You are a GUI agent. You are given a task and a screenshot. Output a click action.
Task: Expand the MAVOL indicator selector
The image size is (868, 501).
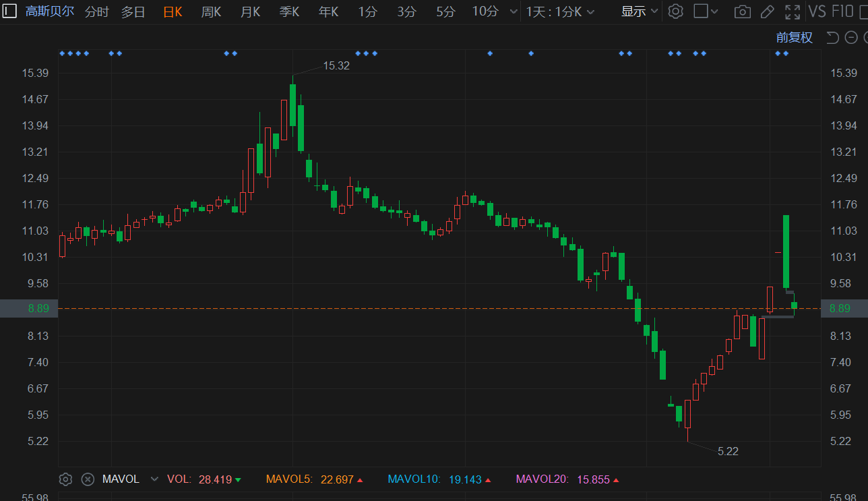click(x=154, y=479)
